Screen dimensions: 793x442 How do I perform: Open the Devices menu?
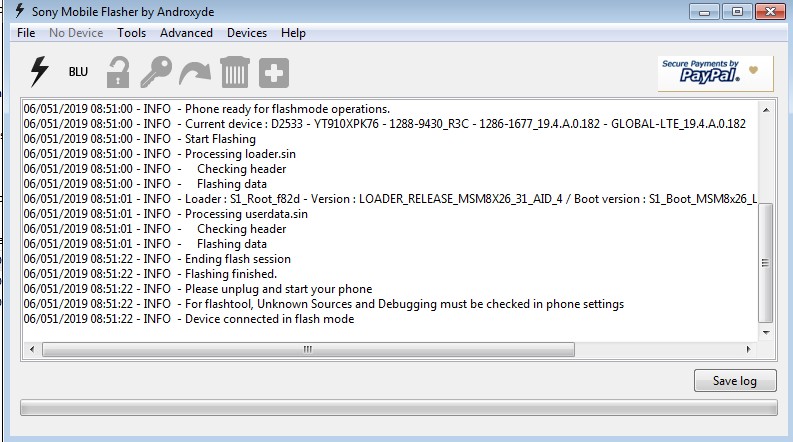pos(247,33)
